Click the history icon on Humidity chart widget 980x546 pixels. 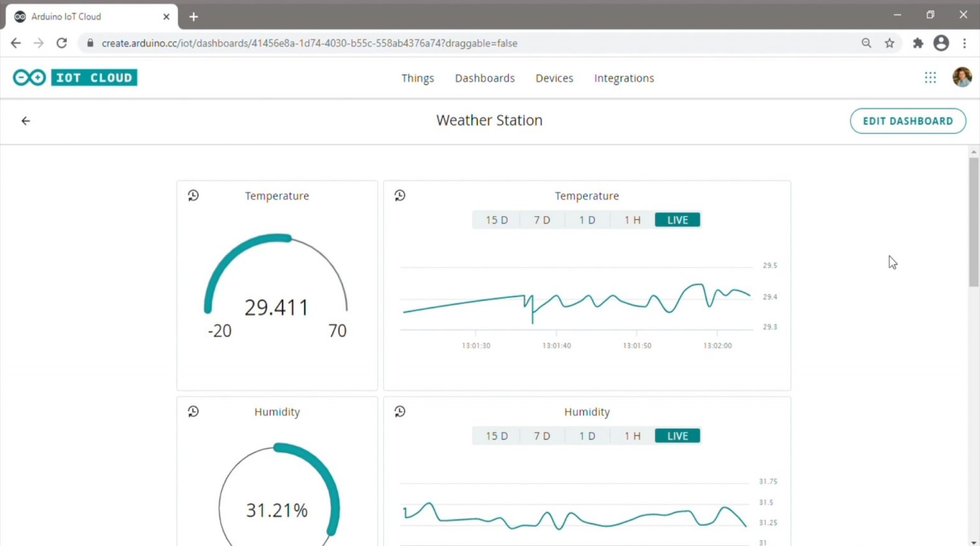[399, 411]
